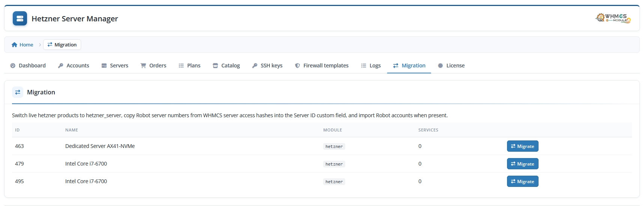Click the WHMCS Module logo
Screen dimensions: 644x206
pyautogui.click(x=613, y=18)
